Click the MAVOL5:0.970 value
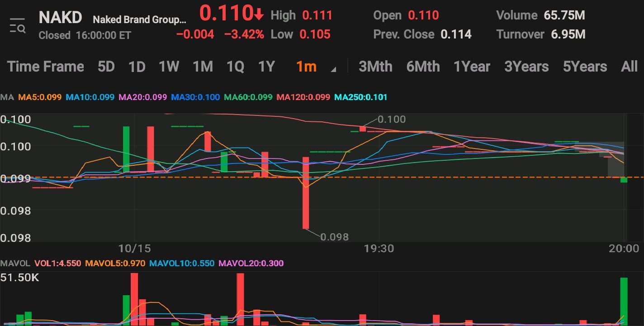 tap(115, 264)
